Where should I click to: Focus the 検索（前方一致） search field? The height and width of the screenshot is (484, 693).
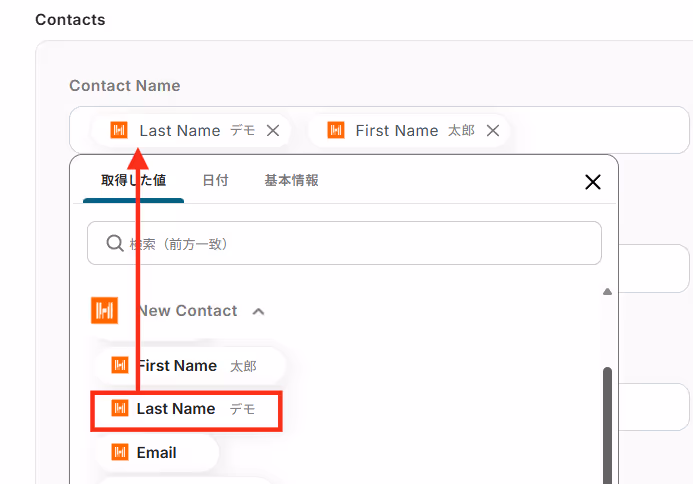tap(344, 243)
